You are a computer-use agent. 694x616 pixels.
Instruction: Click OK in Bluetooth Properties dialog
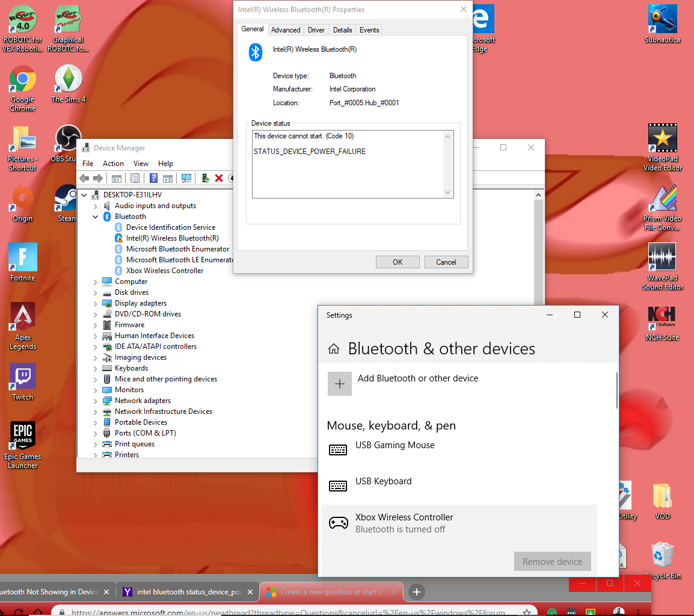pyautogui.click(x=398, y=262)
